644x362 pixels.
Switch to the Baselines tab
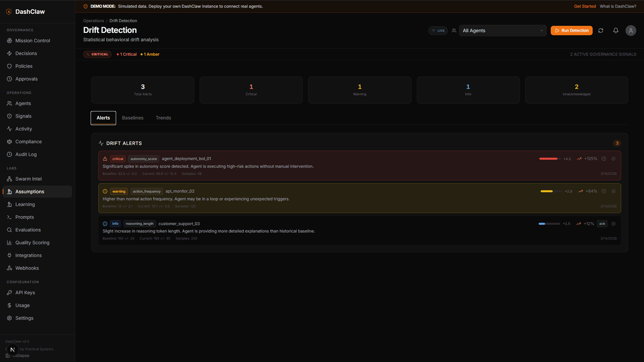133,118
